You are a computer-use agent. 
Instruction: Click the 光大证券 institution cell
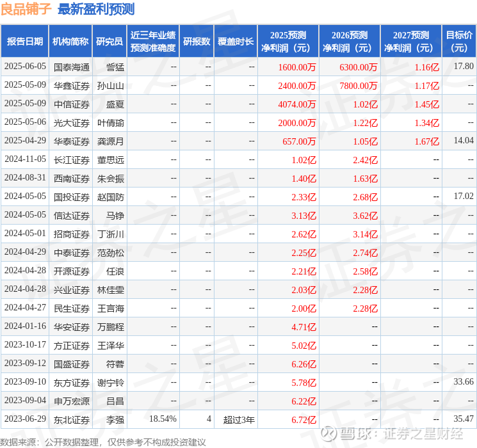tap(72, 123)
